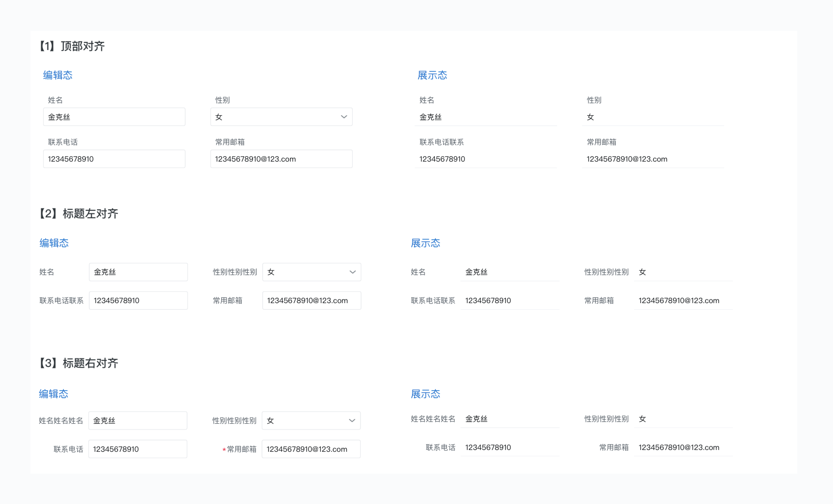The height and width of the screenshot is (504, 833).
Task: Open the 性别性别性别 dropdown in 标题左对齐 section
Action: click(311, 272)
